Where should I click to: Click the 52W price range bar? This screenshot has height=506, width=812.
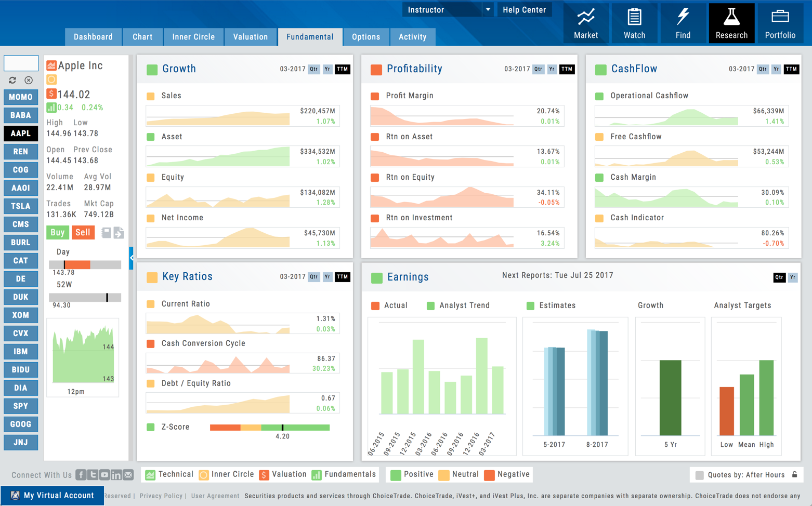pyautogui.click(x=85, y=298)
